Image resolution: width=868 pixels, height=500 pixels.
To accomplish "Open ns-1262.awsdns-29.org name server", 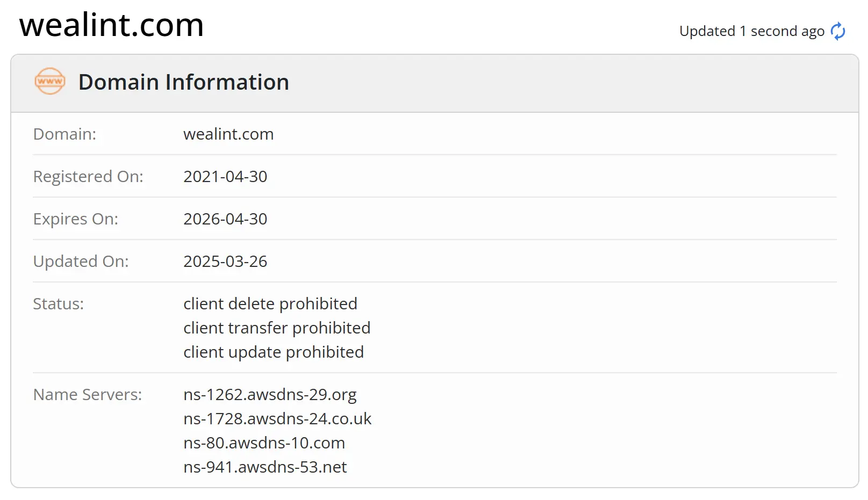I will tap(269, 395).
